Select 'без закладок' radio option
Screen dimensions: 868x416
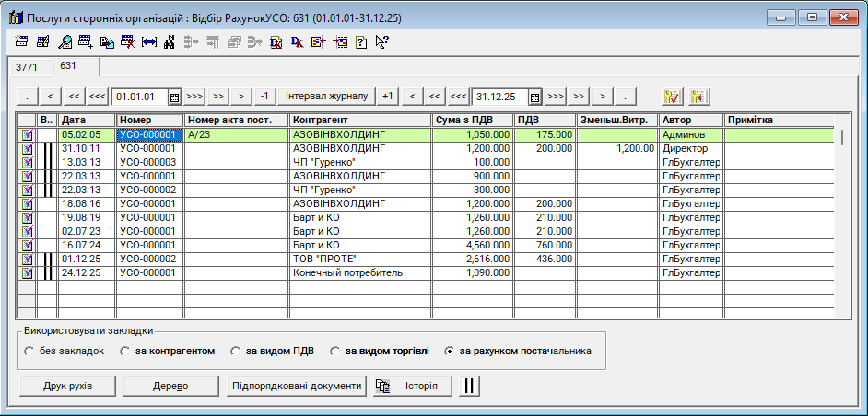[30, 351]
